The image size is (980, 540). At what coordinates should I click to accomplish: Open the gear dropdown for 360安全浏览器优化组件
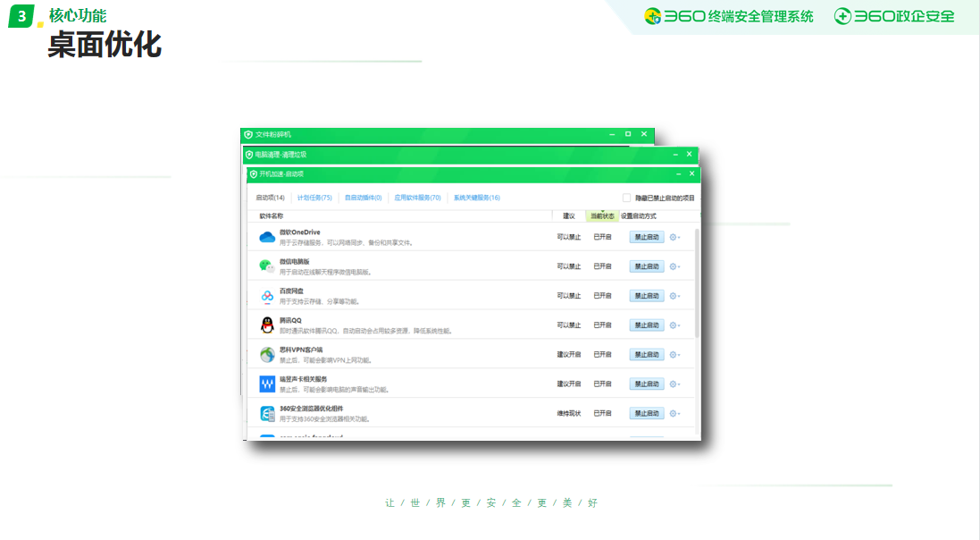pyautogui.click(x=674, y=414)
